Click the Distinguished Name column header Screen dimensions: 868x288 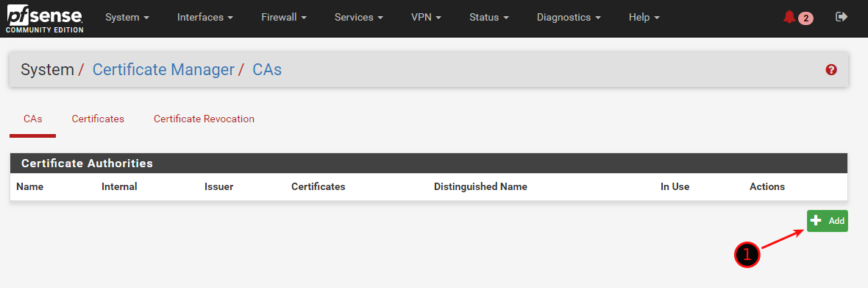point(480,186)
